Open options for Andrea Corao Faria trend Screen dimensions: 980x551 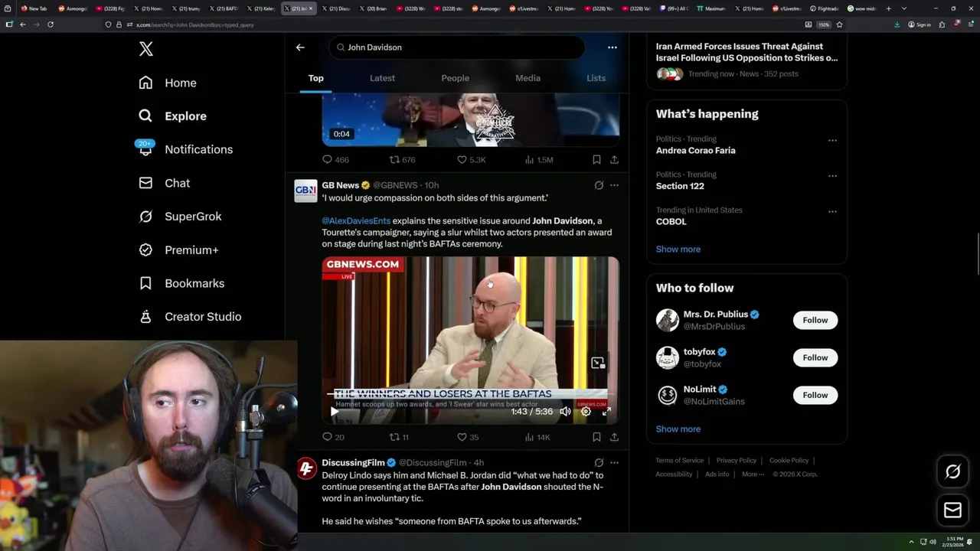(832, 141)
